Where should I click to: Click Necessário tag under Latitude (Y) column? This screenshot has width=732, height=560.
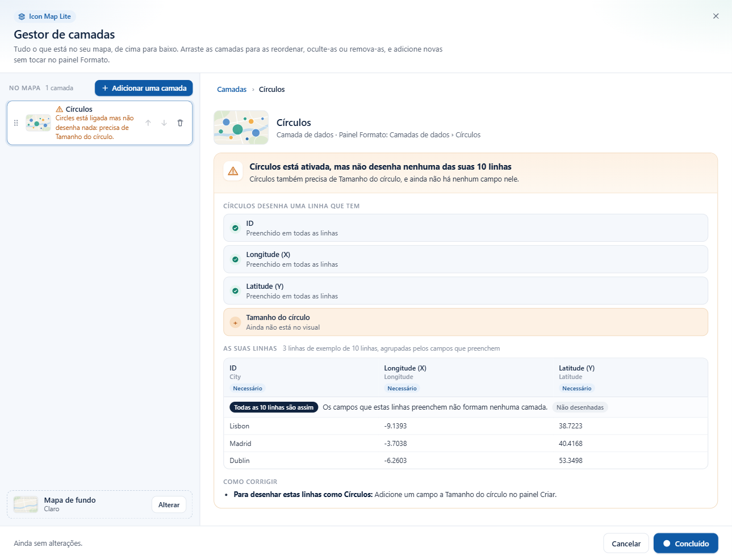[x=577, y=389]
